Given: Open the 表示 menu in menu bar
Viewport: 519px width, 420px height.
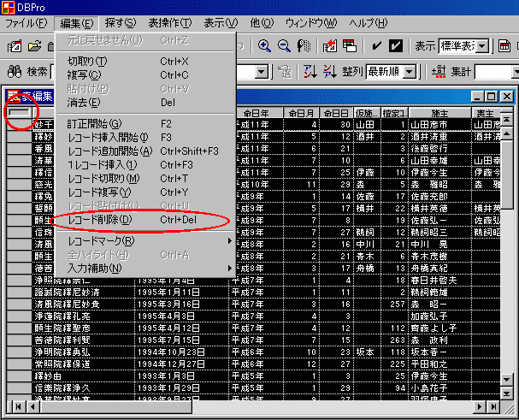Looking at the screenshot, I should tap(221, 23).
